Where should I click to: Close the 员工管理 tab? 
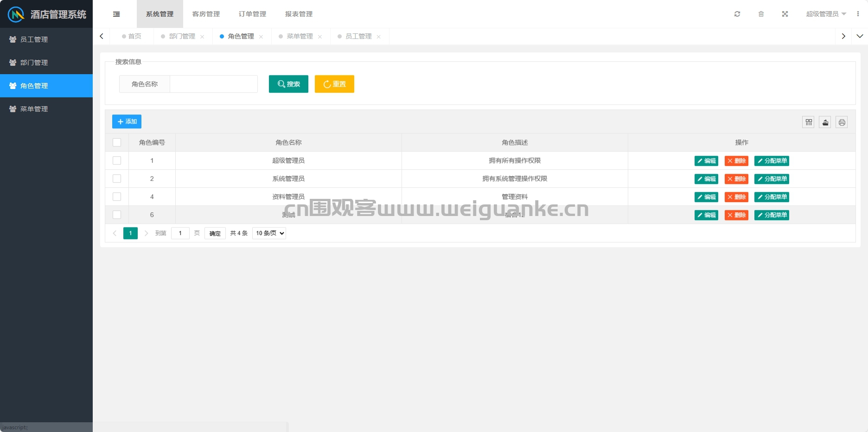[x=379, y=37]
